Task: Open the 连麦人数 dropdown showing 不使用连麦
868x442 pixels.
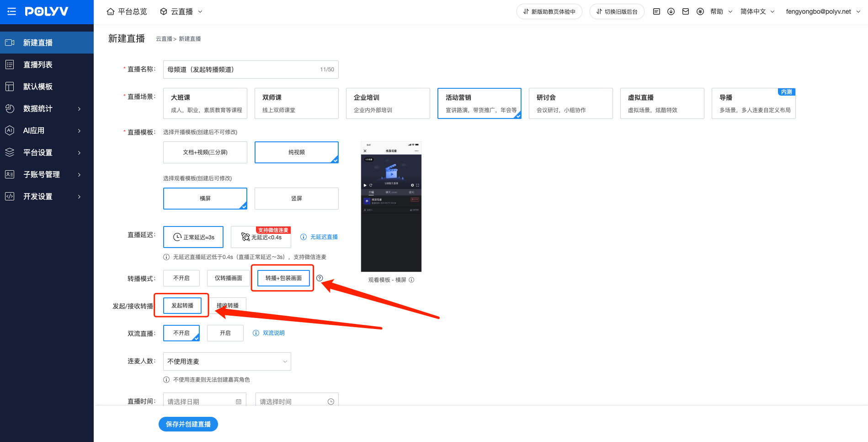Action: pos(227,361)
